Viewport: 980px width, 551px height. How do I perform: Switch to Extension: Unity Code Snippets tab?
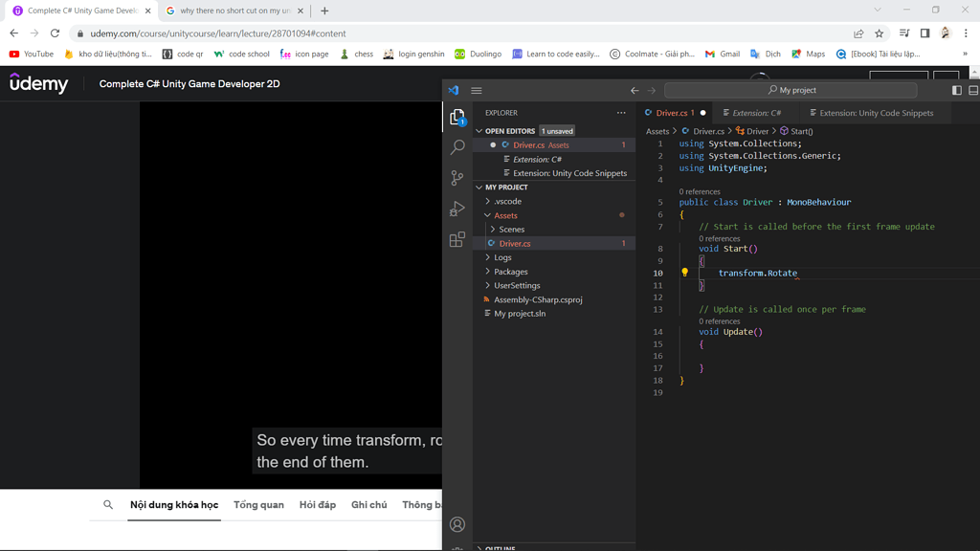click(876, 113)
